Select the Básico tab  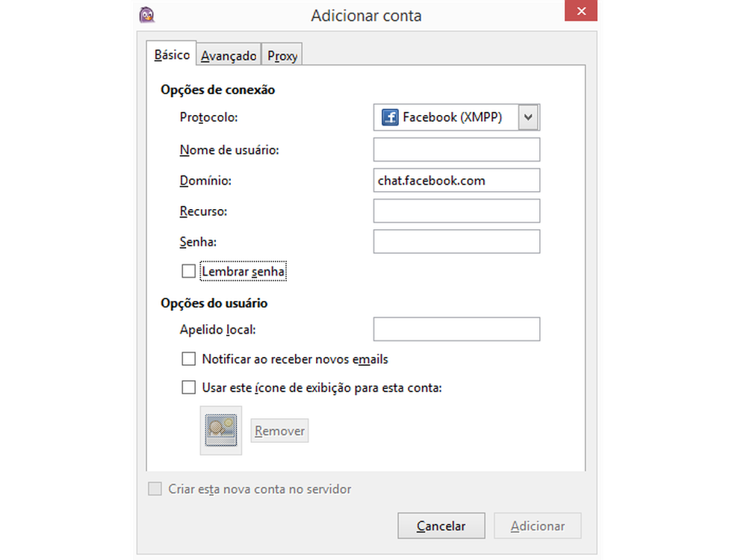(172, 55)
